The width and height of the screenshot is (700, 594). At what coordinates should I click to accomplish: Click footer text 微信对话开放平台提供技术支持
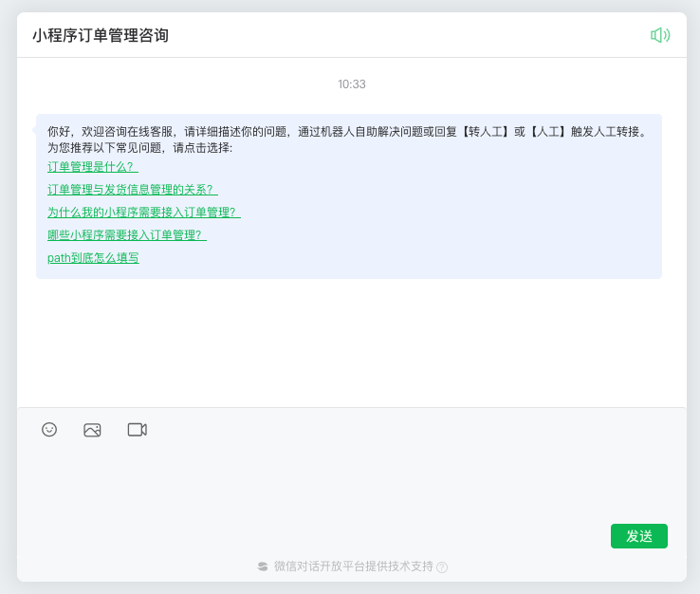coord(354,566)
